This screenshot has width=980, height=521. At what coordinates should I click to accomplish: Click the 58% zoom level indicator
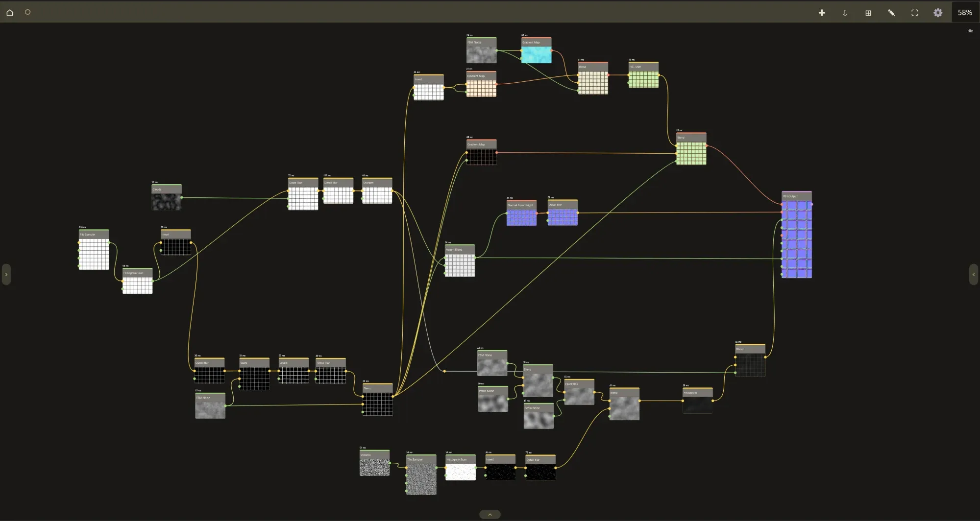coord(965,13)
